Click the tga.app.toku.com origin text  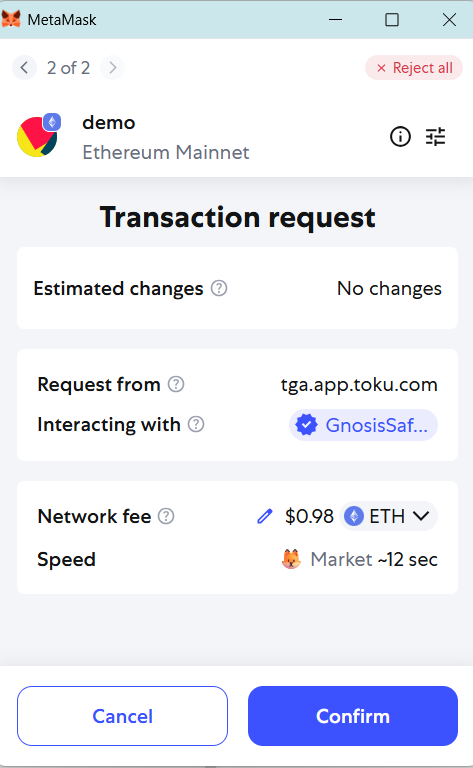[359, 385]
